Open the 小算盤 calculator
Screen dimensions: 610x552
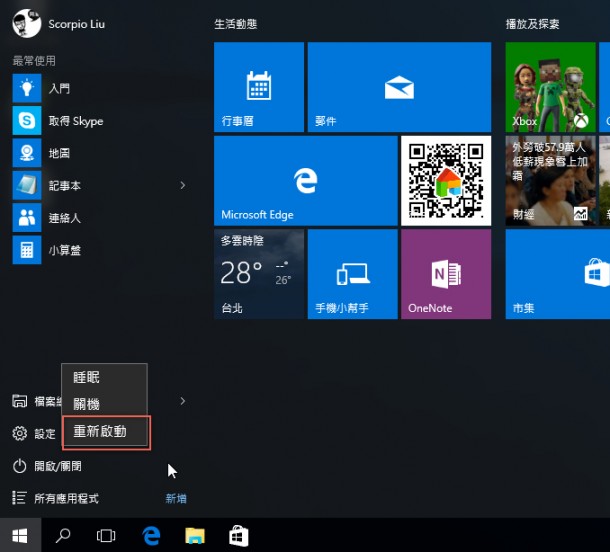coord(26,250)
